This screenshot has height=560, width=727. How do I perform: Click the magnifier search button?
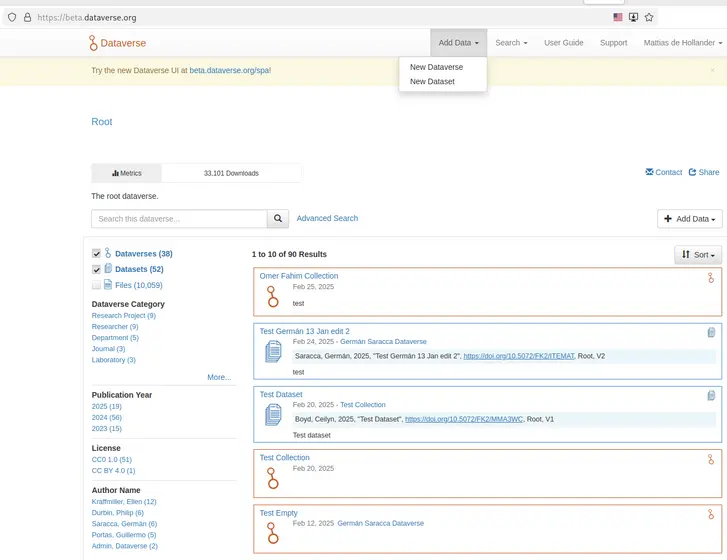(x=278, y=219)
